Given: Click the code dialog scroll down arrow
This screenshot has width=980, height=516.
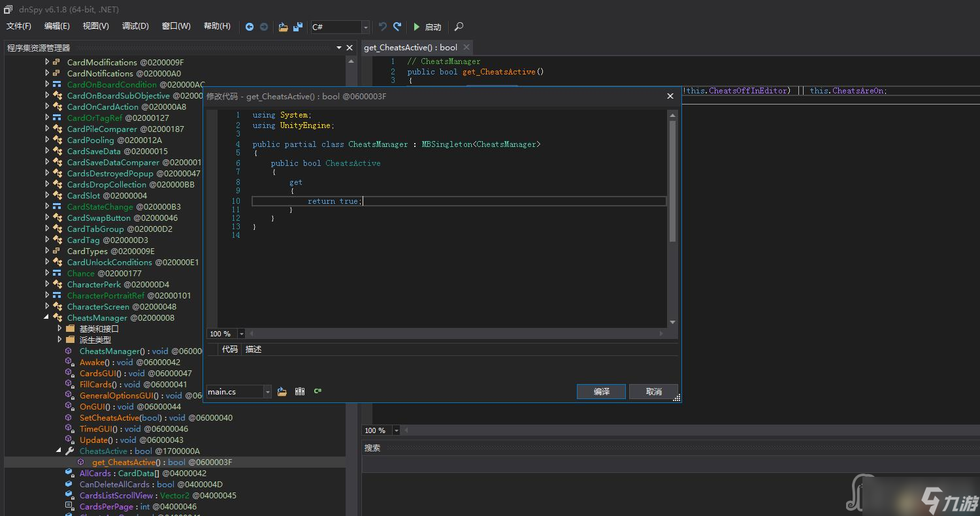Looking at the screenshot, I should click(673, 323).
